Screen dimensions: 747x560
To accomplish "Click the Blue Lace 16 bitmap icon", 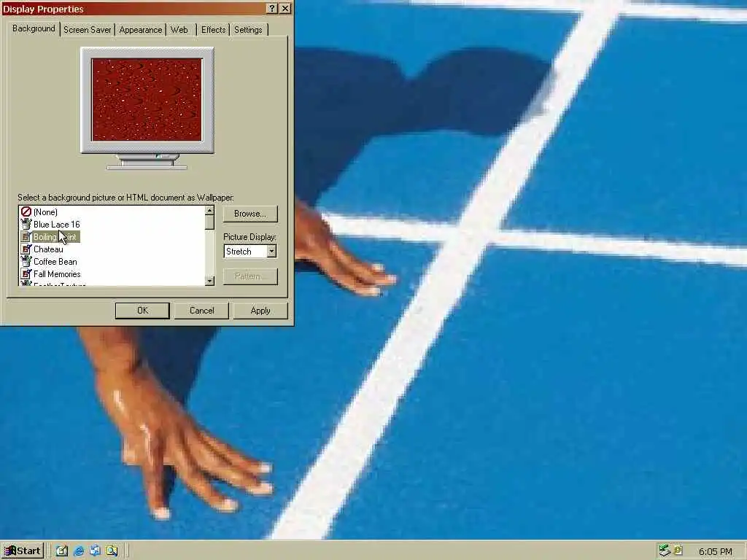I will 26,224.
